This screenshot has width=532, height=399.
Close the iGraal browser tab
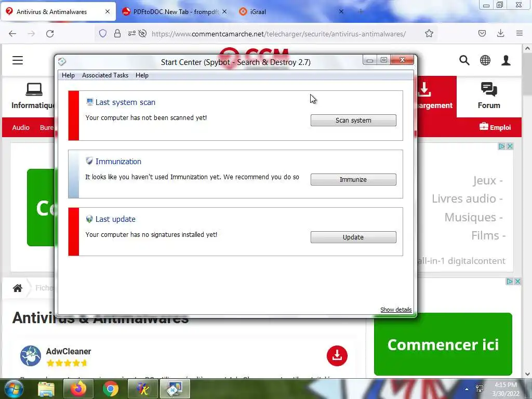(x=341, y=11)
